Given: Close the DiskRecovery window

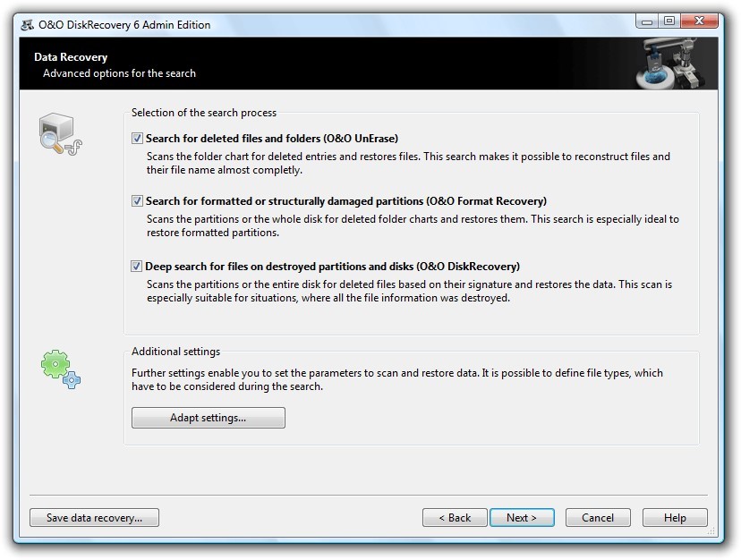Looking at the screenshot, I should (701, 21).
